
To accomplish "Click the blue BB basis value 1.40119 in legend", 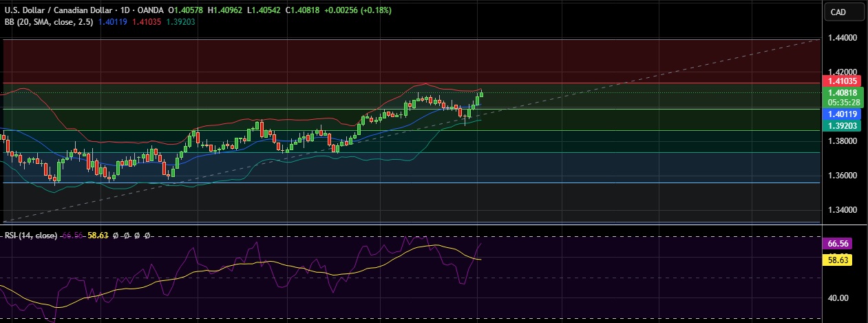I will pyautogui.click(x=114, y=23).
